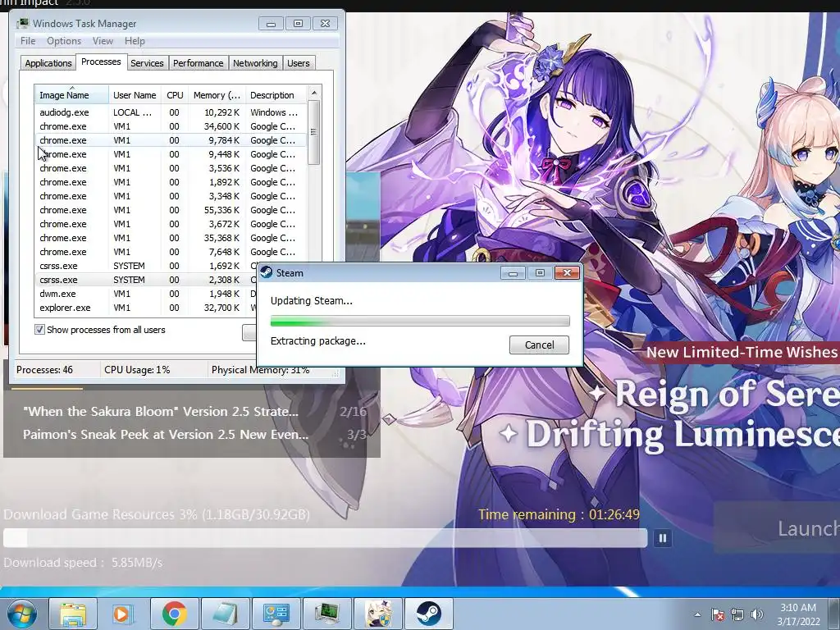The width and height of the screenshot is (840, 630).
Task: Select csrss.exe using 2,308 K memory
Action: point(146,280)
